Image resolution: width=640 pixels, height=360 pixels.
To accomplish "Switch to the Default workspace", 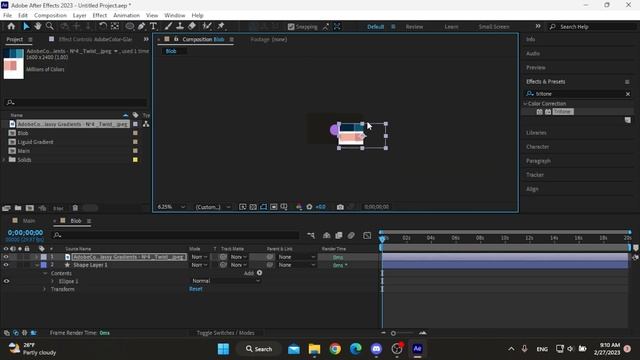I will point(376,27).
